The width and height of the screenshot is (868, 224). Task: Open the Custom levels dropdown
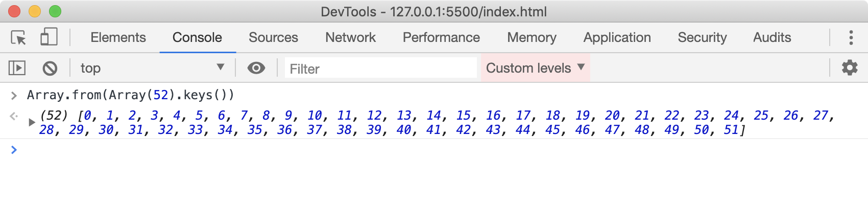[535, 68]
